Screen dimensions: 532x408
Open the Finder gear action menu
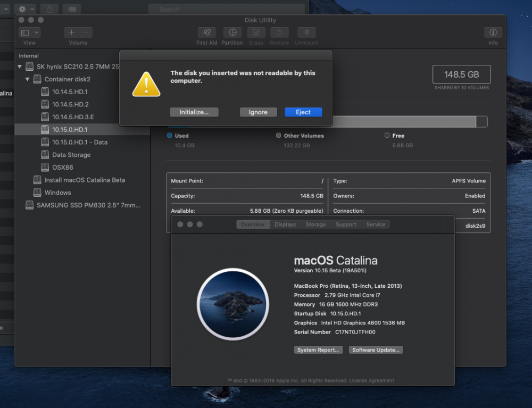pos(26,9)
